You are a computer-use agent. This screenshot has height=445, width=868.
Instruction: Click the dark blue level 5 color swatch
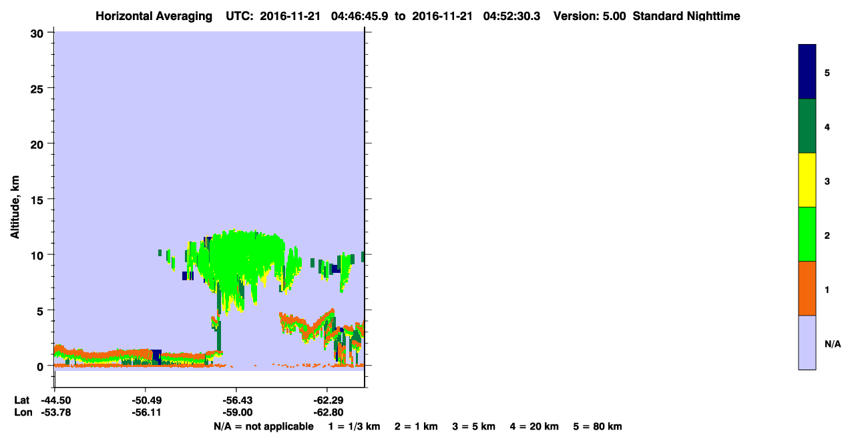(807, 72)
